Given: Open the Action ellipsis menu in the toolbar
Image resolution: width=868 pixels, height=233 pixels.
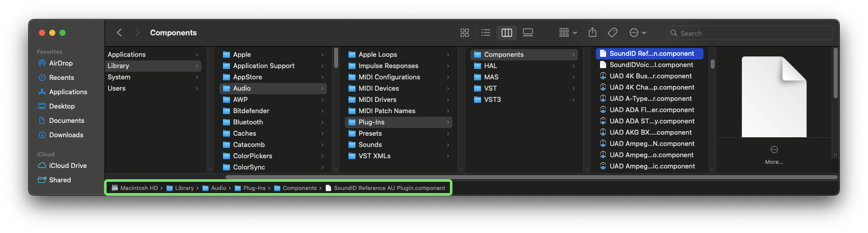Looking at the screenshot, I should pyautogui.click(x=637, y=33).
